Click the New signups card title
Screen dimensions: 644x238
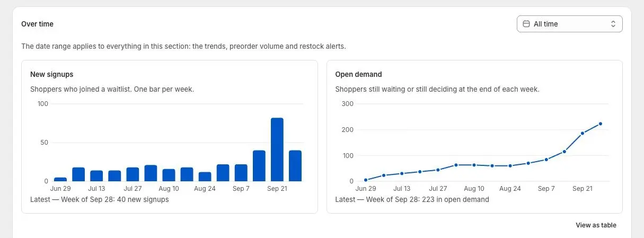pyautogui.click(x=52, y=74)
